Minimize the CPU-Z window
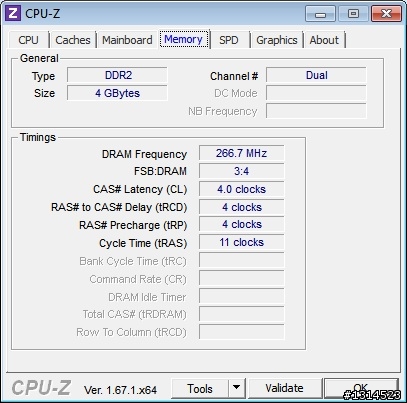The width and height of the screenshot is (407, 403). [320, 14]
